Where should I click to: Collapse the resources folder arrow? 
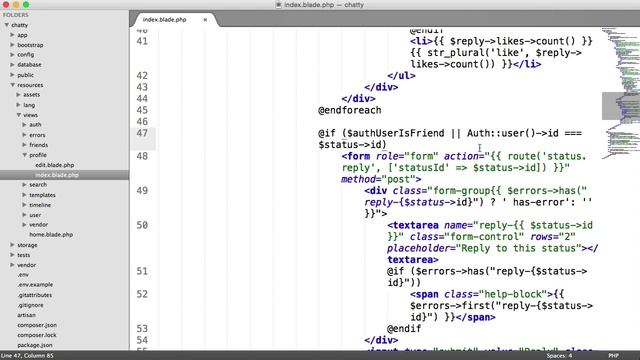coord(13,85)
